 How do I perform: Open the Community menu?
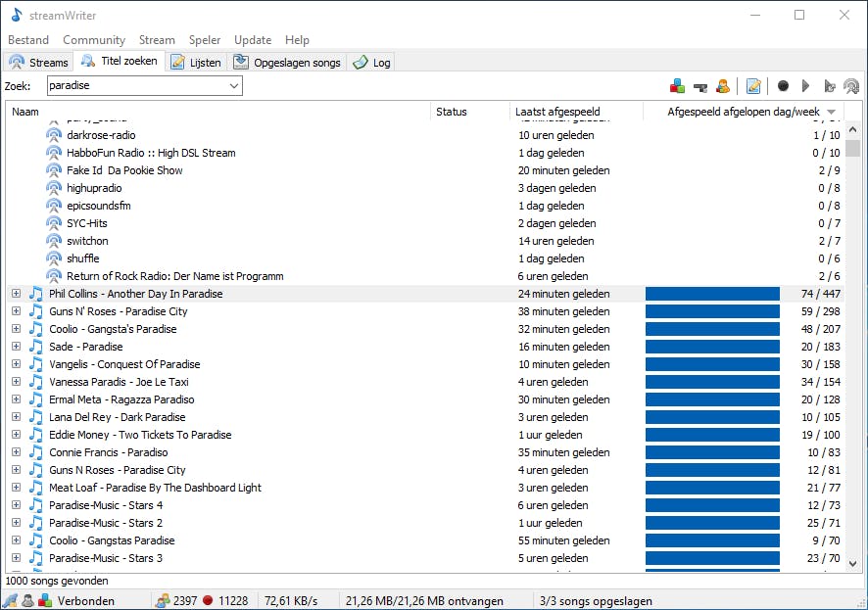coord(94,40)
